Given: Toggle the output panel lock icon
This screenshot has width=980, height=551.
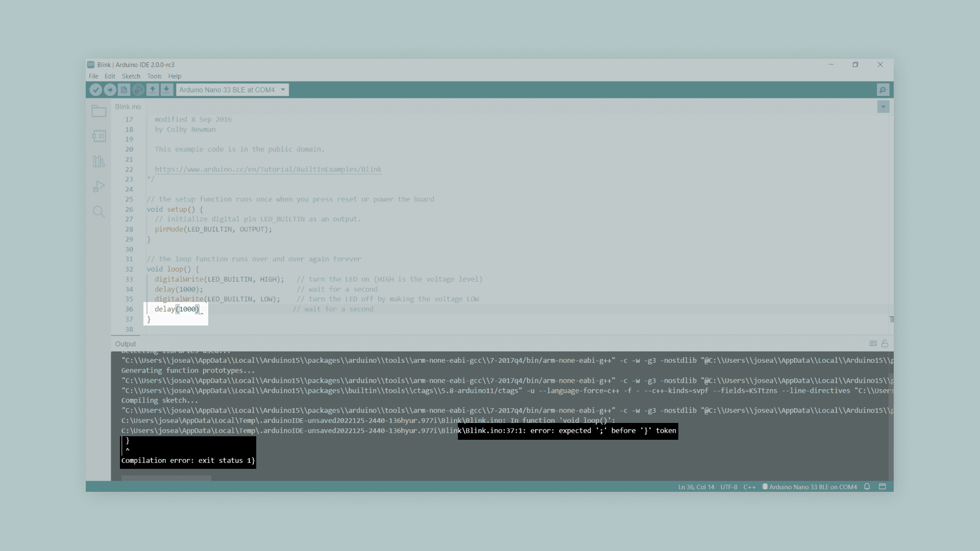Looking at the screenshot, I should point(885,344).
